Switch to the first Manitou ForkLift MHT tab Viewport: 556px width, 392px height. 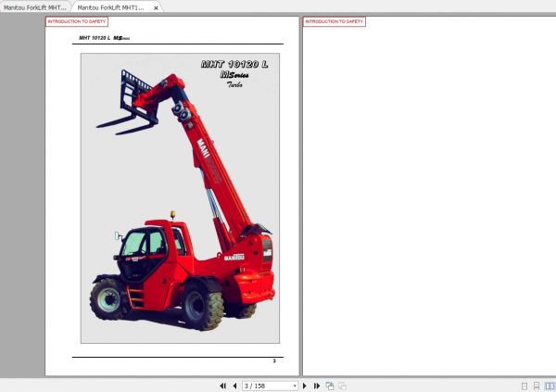click(x=35, y=7)
